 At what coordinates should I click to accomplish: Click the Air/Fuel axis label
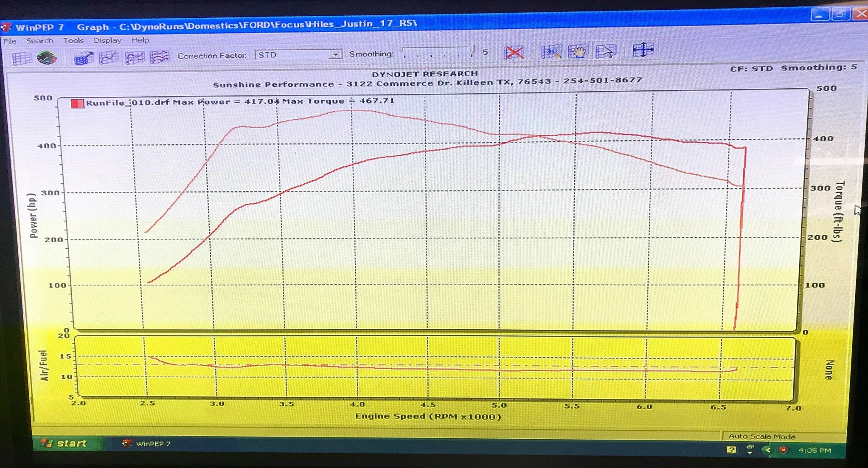tap(44, 365)
